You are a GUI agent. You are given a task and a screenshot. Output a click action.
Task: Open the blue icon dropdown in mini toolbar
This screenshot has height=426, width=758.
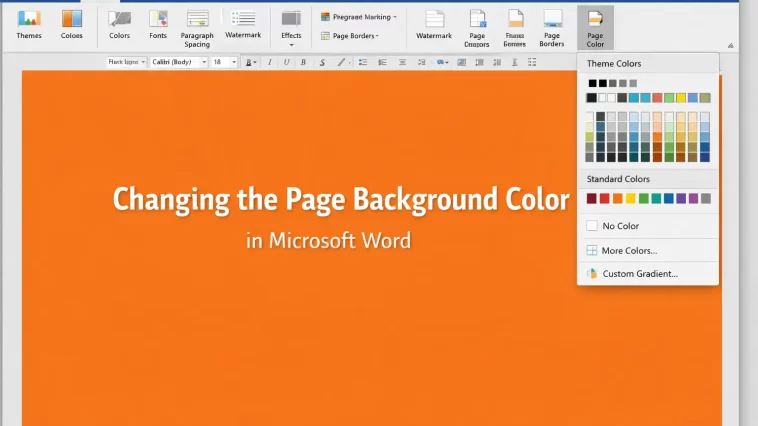[442, 62]
